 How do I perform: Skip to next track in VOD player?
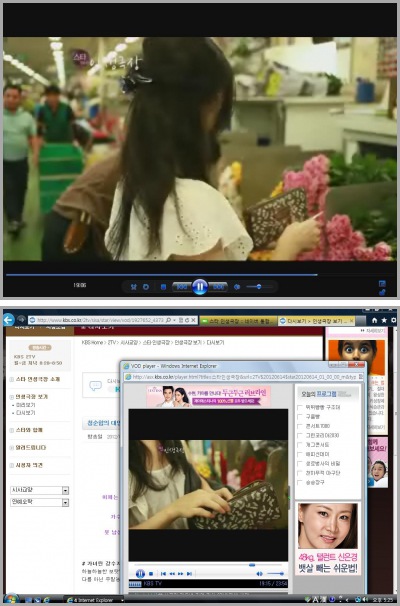(189, 574)
